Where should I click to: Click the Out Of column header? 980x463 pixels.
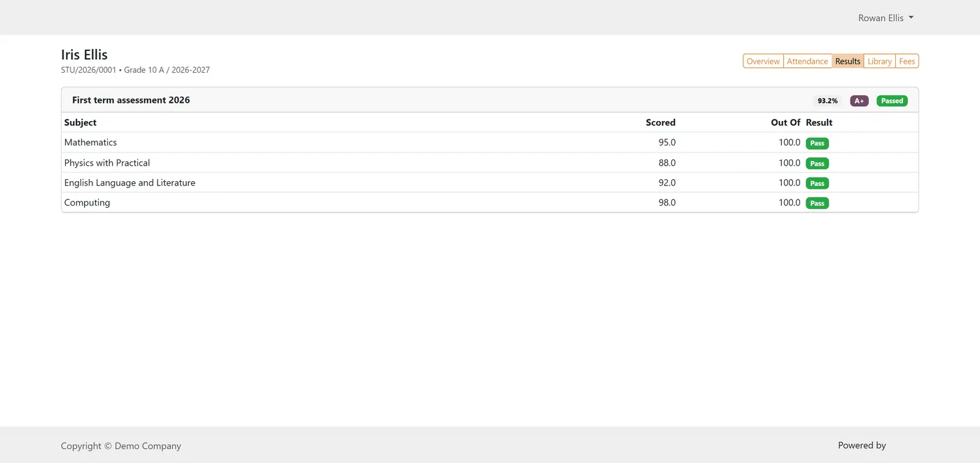point(785,122)
